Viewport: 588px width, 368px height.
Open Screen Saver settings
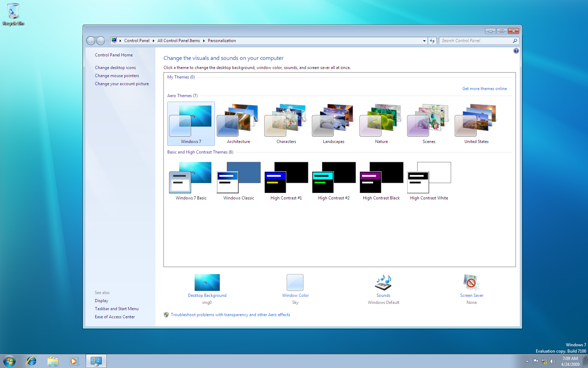471,282
